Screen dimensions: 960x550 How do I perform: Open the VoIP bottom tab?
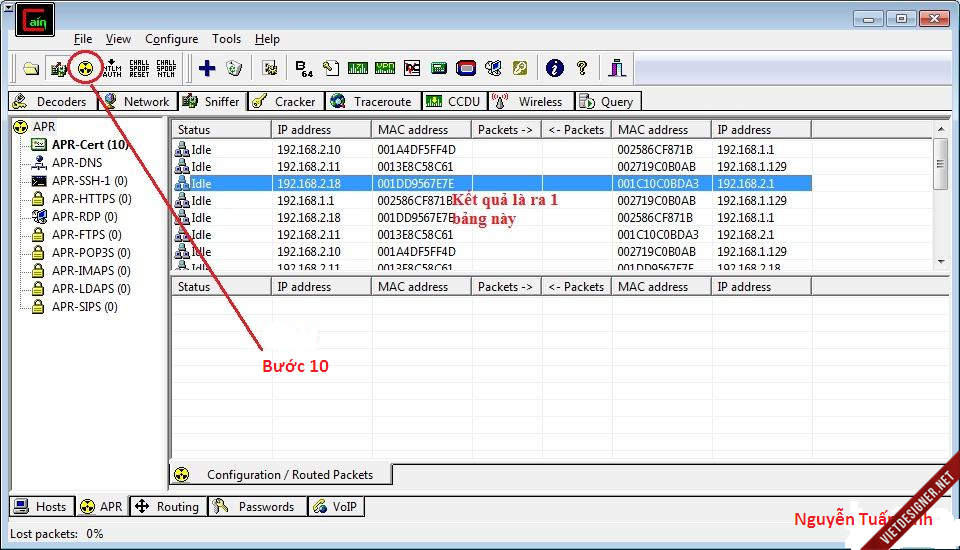336,507
